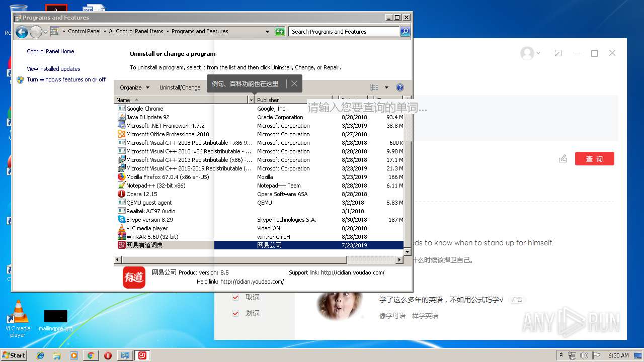Click All Control Panel Items breadcrumb
This screenshot has height=362, width=644.
(x=136, y=31)
